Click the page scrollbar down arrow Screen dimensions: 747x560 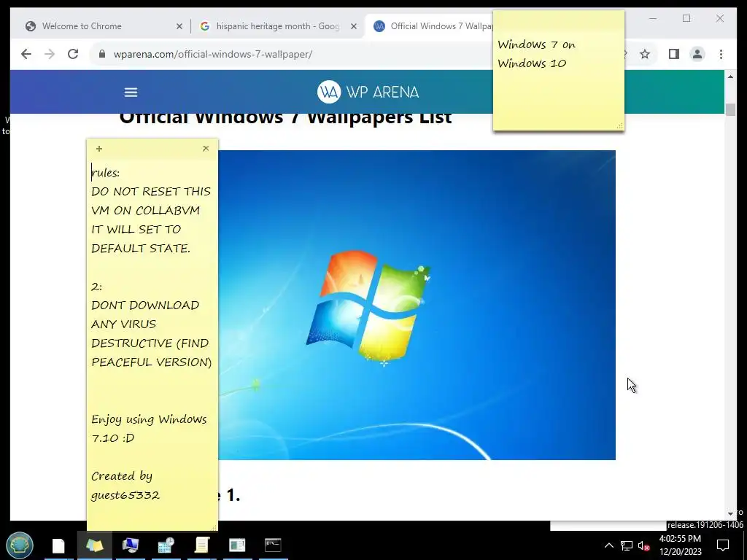pos(730,514)
